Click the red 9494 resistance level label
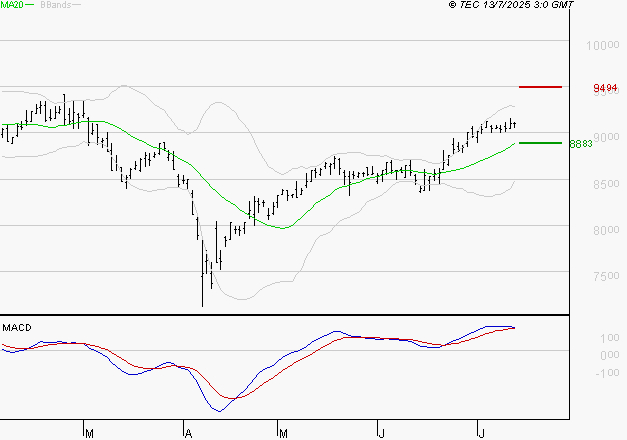The width and height of the screenshot is (627, 440). [605, 88]
